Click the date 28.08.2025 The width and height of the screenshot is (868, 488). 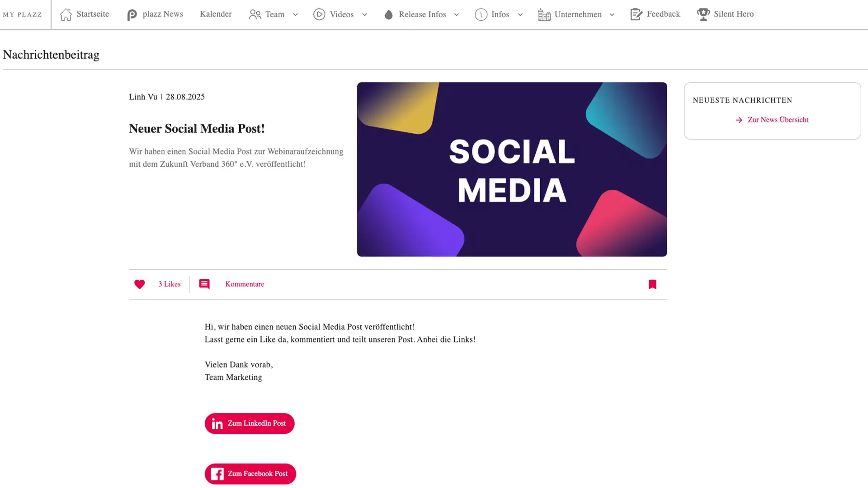tap(185, 97)
